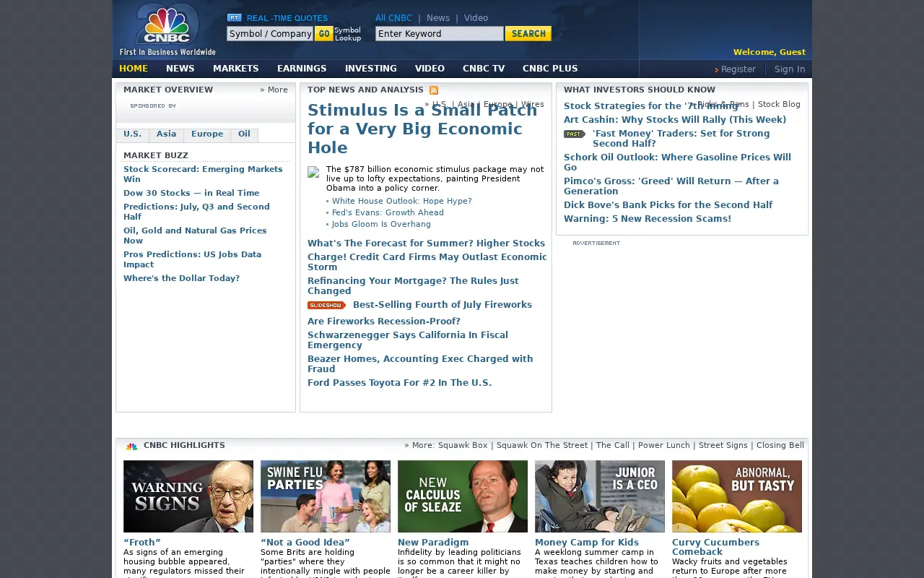Open the Warning Signs Greenspan thumbnail
Image resolution: width=924 pixels, height=578 pixels.
point(188,496)
